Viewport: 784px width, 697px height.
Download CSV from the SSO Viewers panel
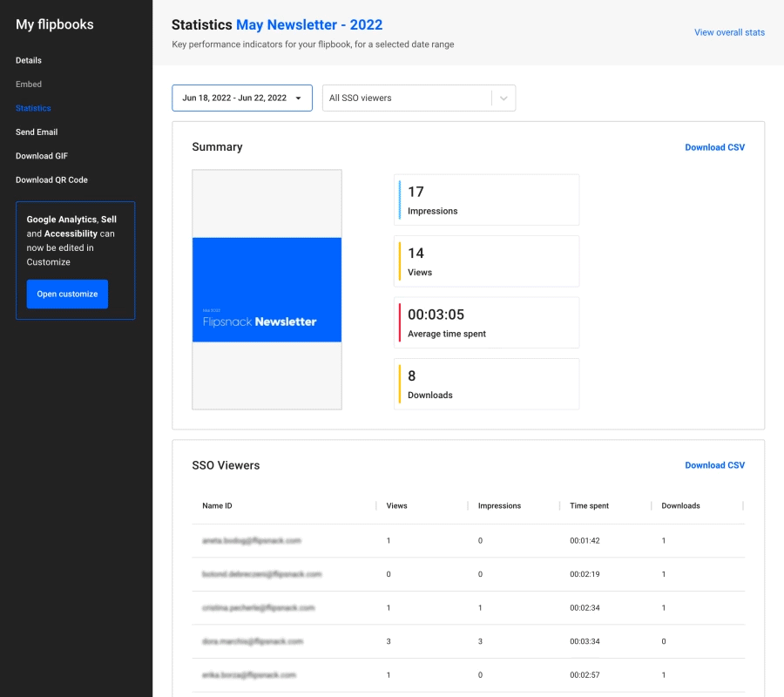(714, 465)
